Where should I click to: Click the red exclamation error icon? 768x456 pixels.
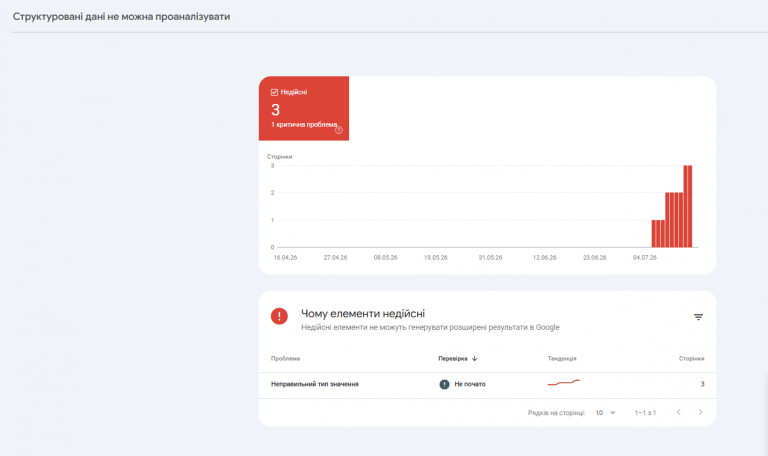(279, 316)
